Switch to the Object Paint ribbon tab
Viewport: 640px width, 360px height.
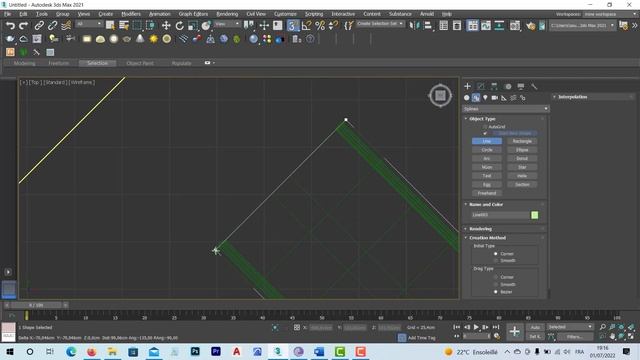tap(140, 63)
